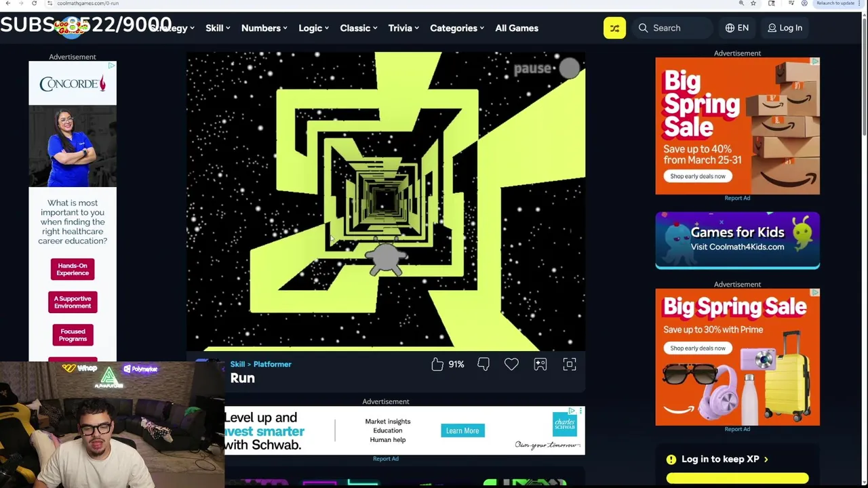Expand the Skill dropdown in navigation
The width and height of the screenshot is (868, 488).
tap(218, 28)
